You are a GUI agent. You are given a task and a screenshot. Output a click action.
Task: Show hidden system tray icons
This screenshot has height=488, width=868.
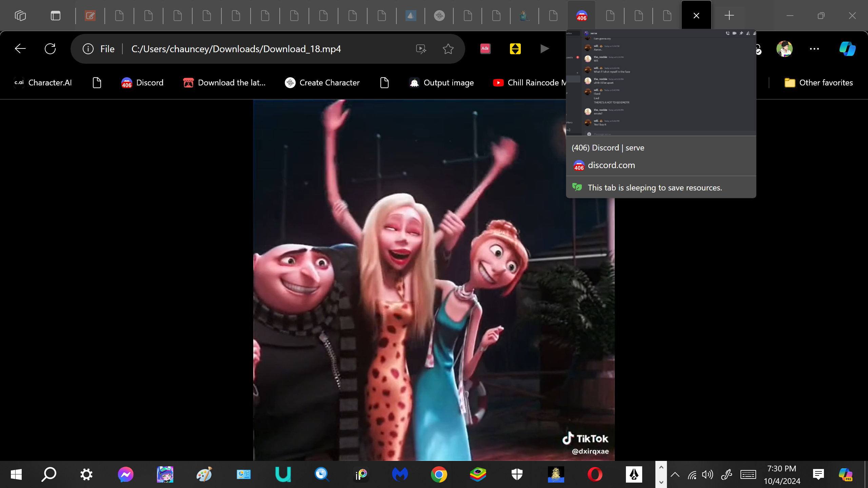(675, 474)
